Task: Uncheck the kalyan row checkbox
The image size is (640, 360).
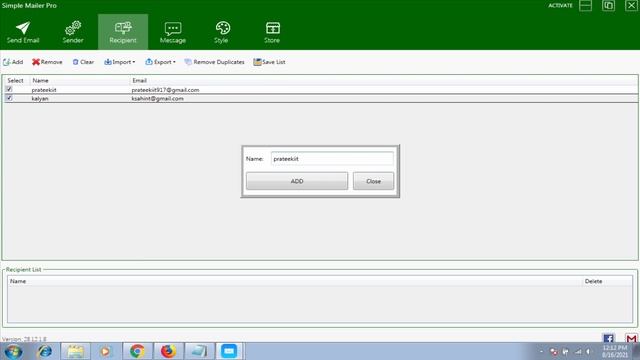Action: point(9,98)
